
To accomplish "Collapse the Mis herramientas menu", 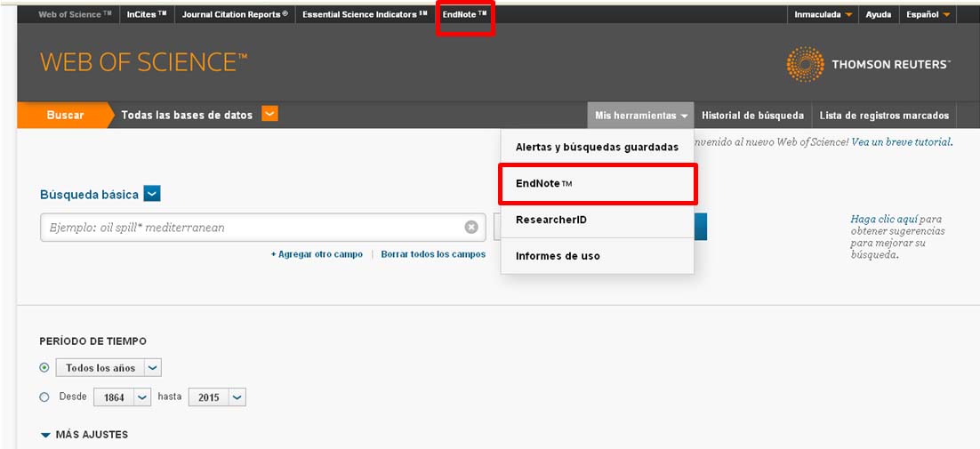I will [640, 116].
